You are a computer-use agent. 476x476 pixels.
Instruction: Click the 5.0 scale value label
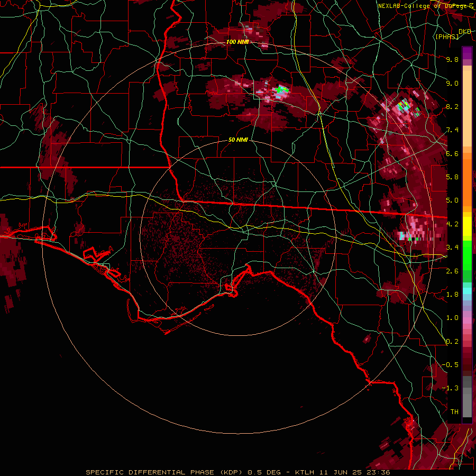[x=452, y=200]
